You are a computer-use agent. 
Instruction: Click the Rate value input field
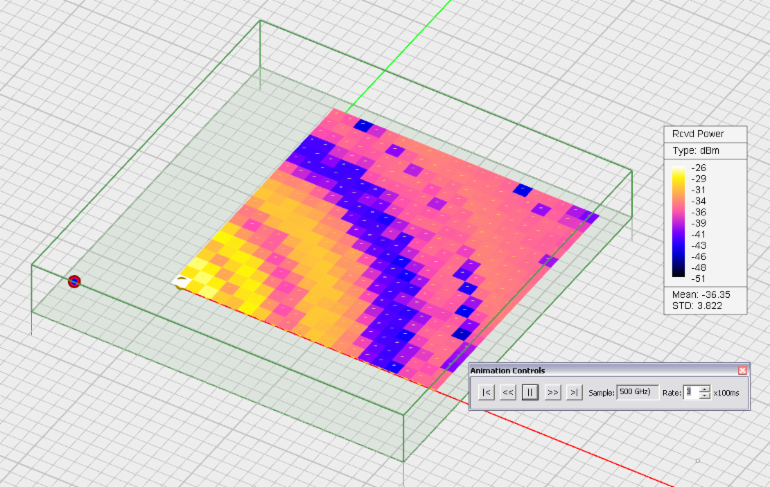691,393
